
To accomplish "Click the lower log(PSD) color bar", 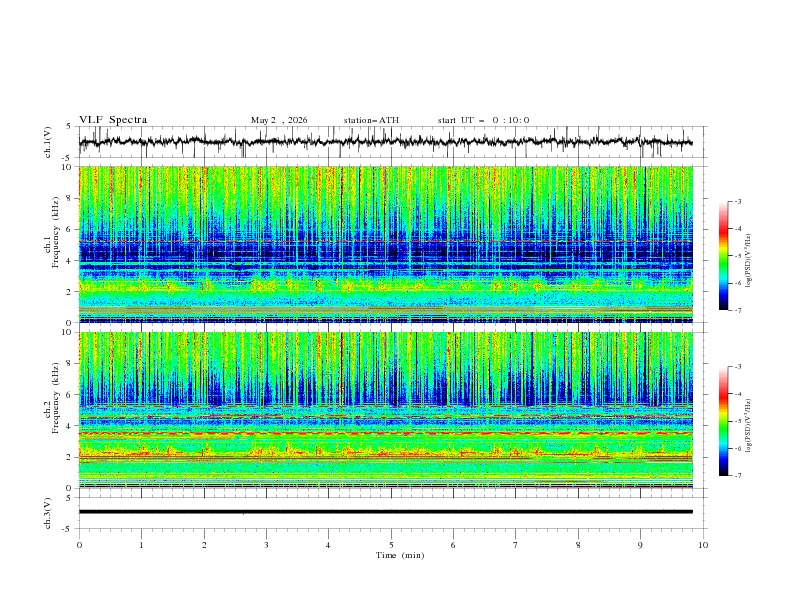I will pos(723,421).
